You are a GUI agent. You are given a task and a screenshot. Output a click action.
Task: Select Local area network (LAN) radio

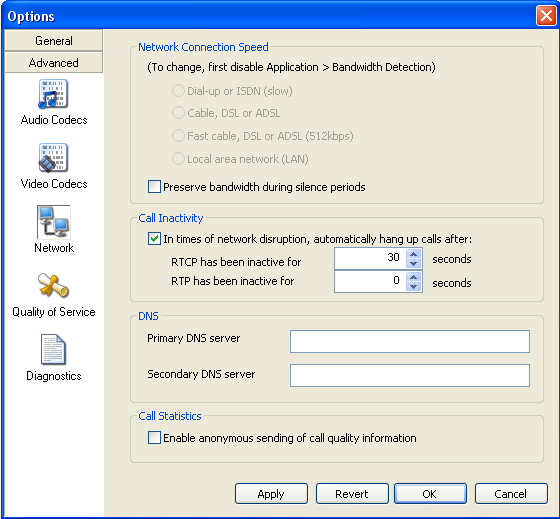(x=178, y=159)
